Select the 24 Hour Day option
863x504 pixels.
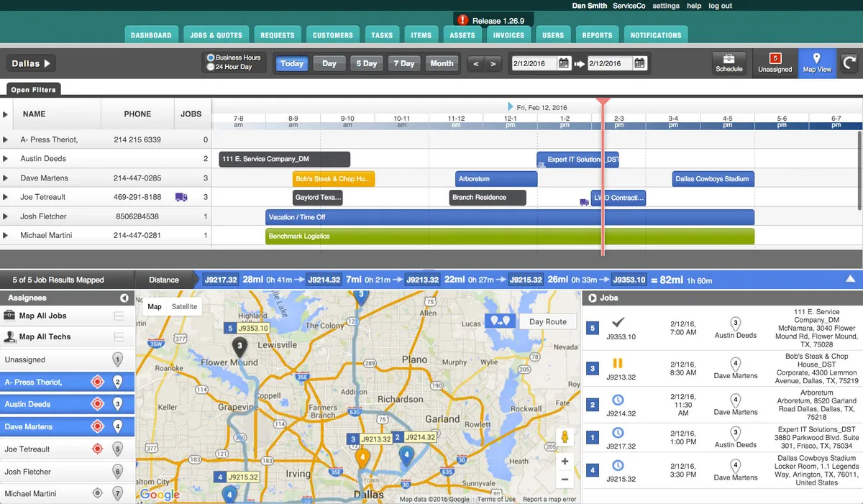pyautogui.click(x=211, y=67)
